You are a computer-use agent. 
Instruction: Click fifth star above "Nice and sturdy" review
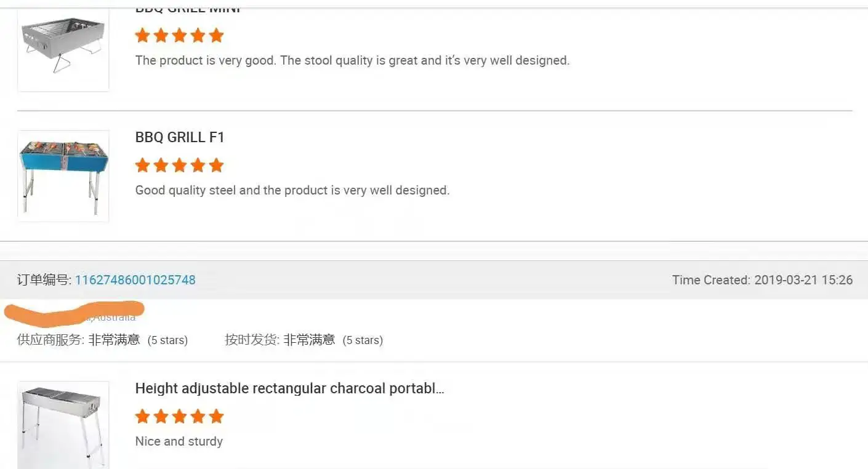(x=216, y=417)
